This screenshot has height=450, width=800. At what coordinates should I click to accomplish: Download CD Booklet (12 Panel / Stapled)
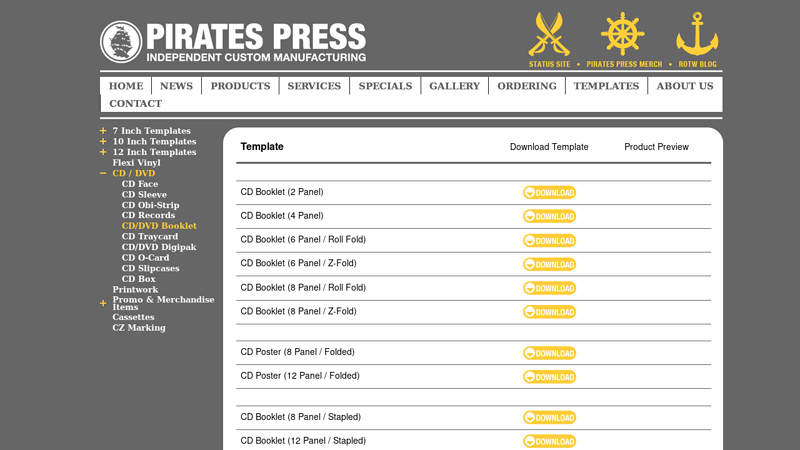pos(549,441)
